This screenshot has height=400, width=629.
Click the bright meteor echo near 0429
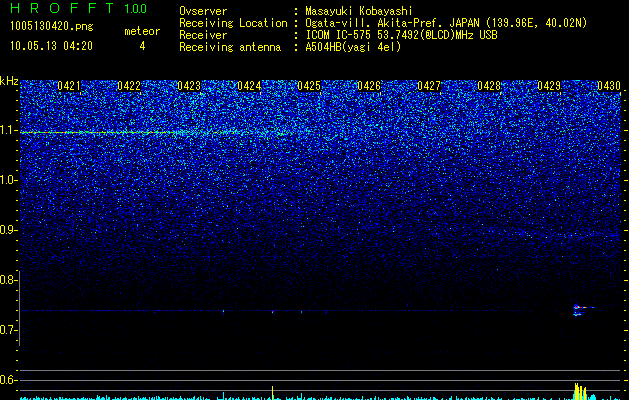click(582, 310)
